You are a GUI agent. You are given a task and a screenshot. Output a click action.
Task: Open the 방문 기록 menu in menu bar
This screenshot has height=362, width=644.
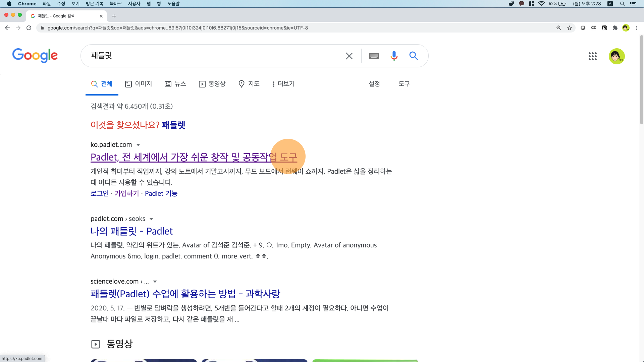click(94, 4)
